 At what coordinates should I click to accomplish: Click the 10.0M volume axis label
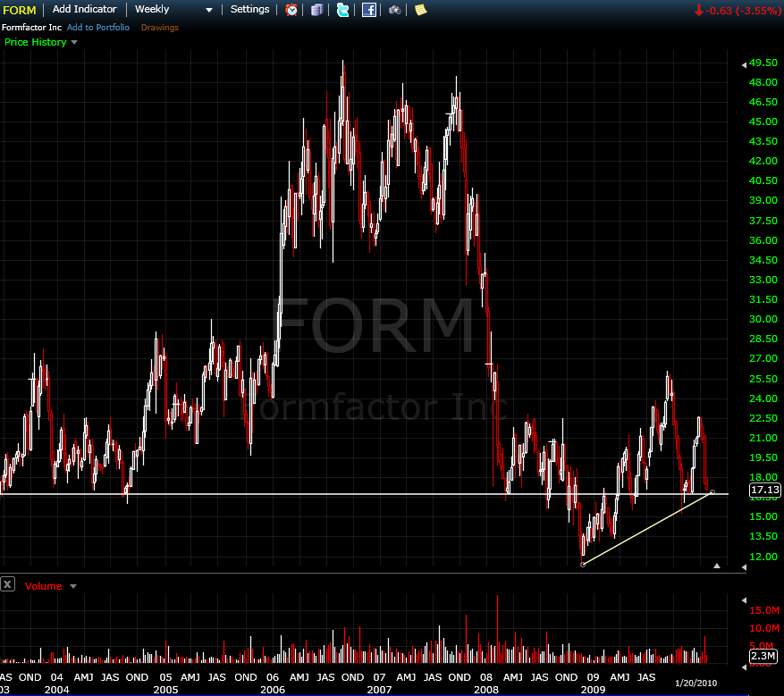tap(764, 628)
